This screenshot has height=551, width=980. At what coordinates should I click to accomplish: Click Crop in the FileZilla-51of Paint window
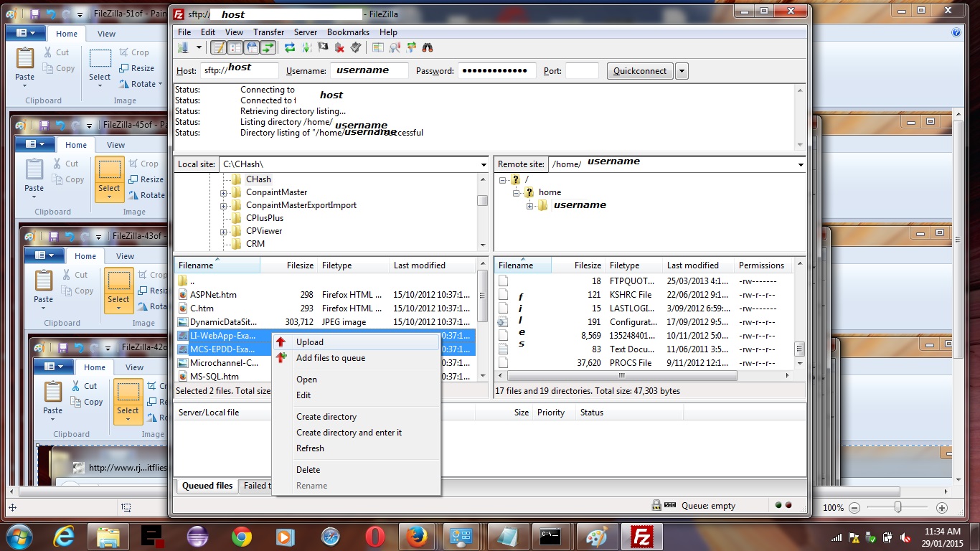pos(134,52)
